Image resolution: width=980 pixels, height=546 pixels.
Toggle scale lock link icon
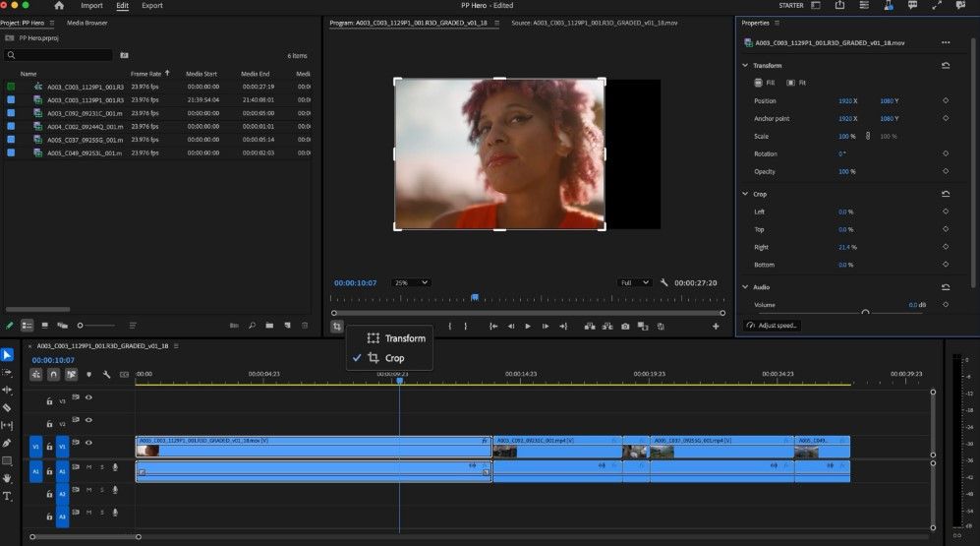868,136
